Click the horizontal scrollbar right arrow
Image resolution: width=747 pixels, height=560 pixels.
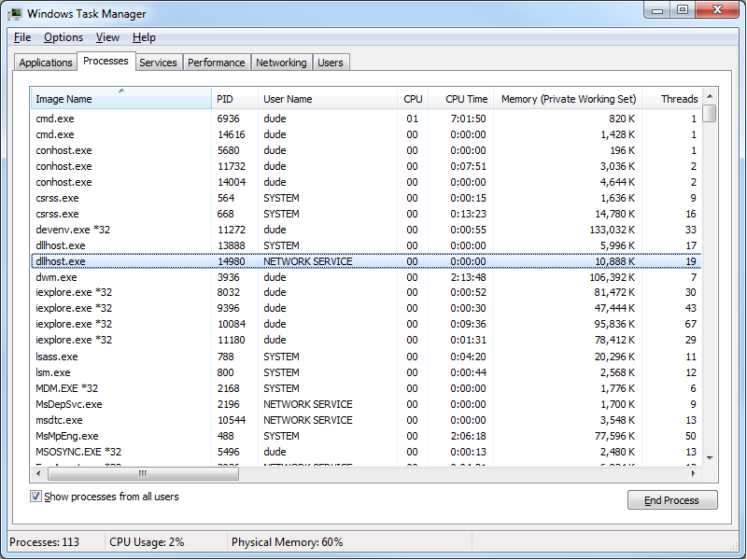coord(695,473)
